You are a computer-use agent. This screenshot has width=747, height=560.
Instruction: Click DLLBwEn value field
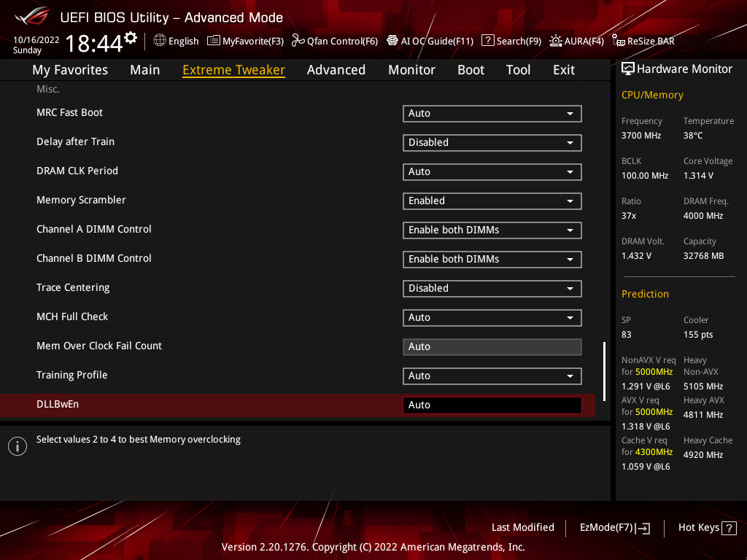[x=492, y=405]
